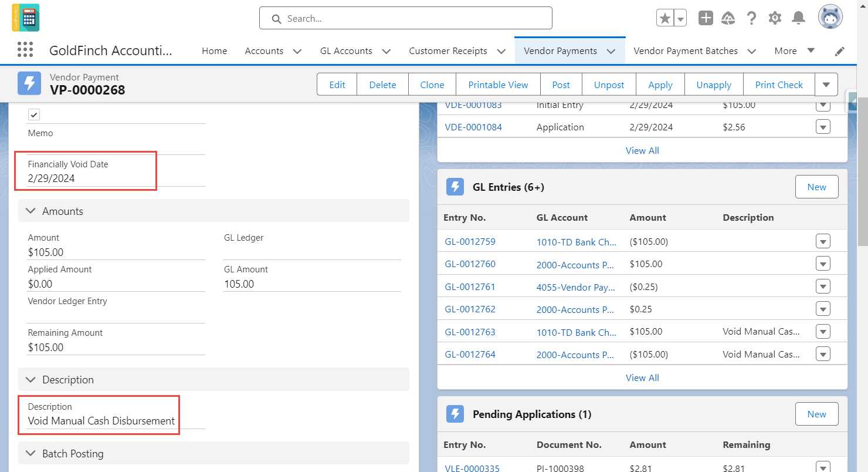Collapse the Batch Posting section

(213, 453)
